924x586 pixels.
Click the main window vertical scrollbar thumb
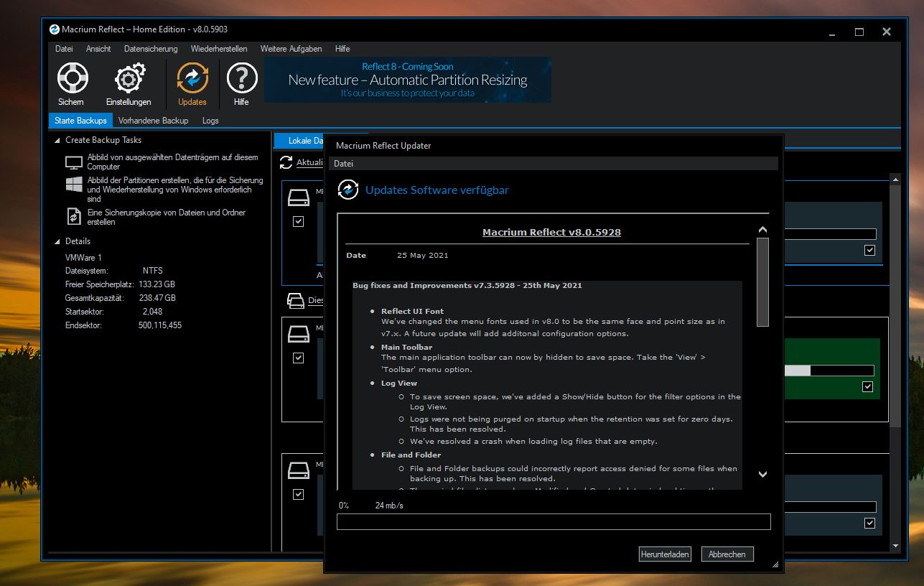(895, 307)
